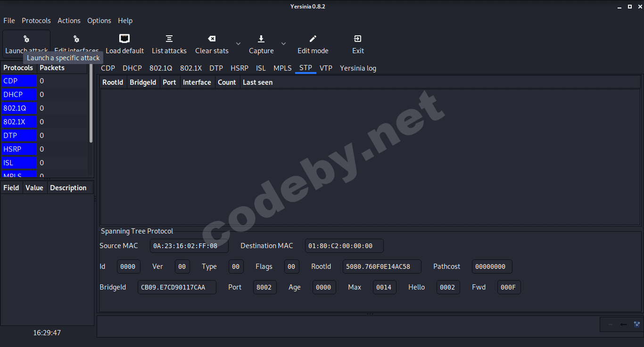
Task: Open the List attacks toolbar icon
Action: click(x=169, y=39)
